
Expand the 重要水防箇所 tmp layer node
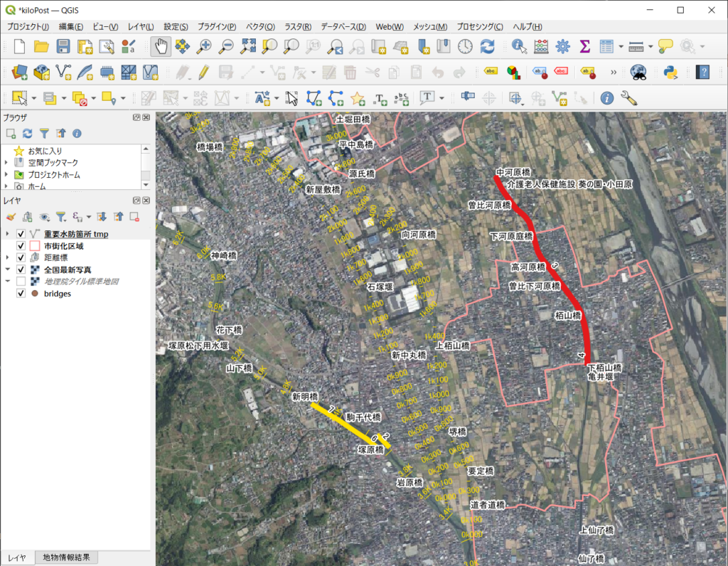7,233
